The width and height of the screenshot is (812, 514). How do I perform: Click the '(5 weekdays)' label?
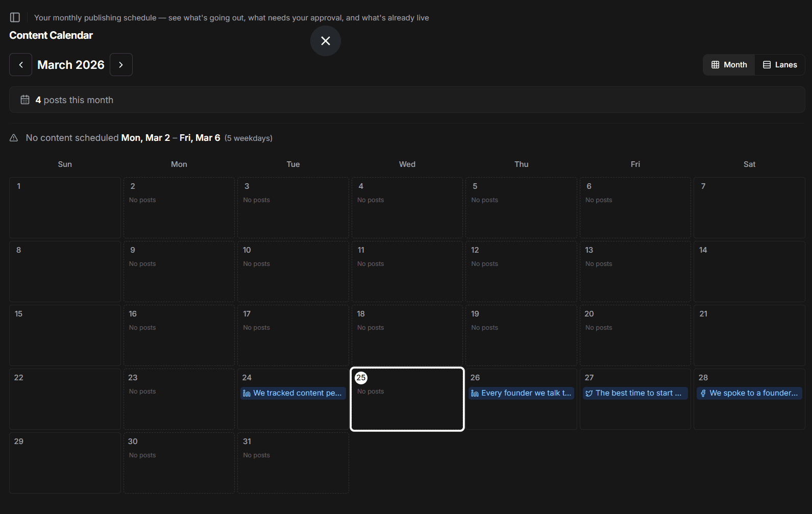[x=249, y=138]
